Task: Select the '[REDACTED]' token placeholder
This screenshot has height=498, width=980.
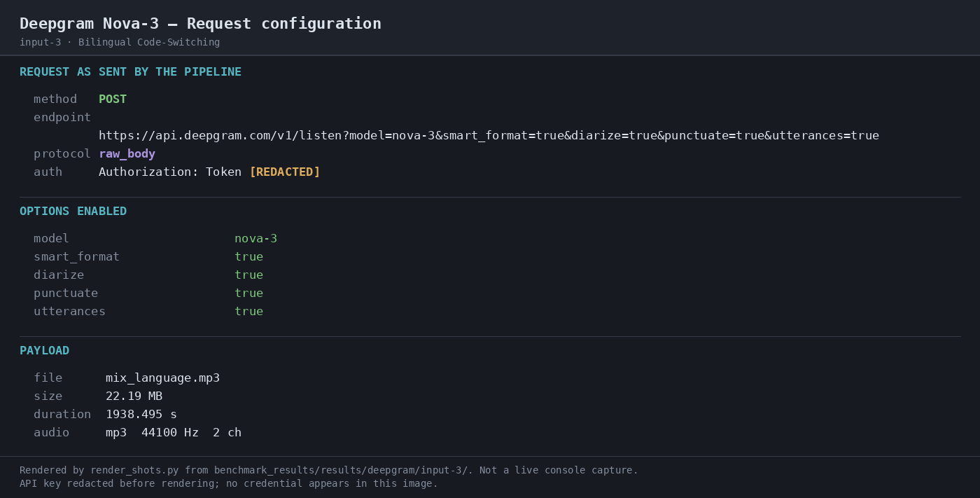Action: 285,172
